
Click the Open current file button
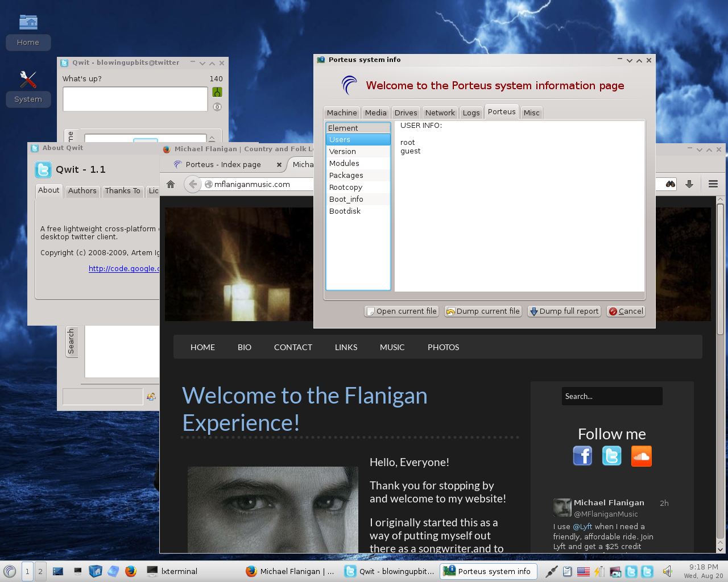402,311
